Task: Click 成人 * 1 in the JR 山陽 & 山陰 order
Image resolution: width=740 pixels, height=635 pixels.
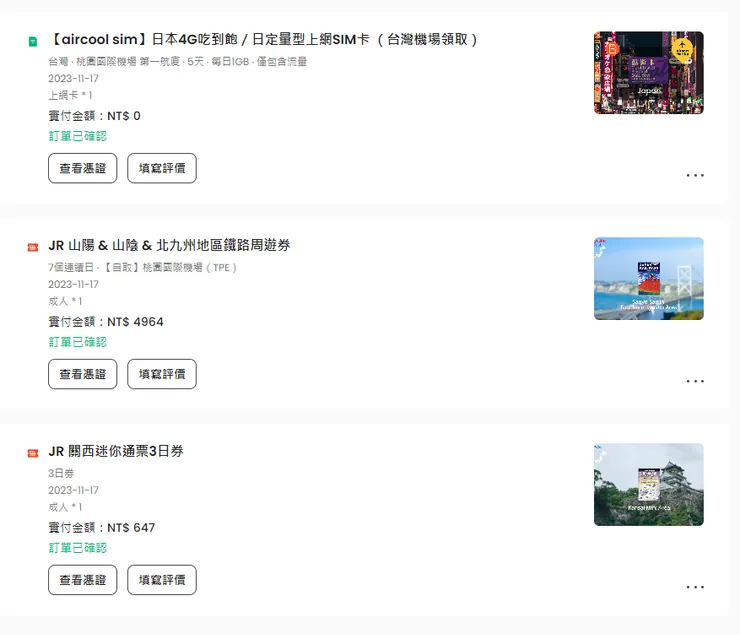Action: [65, 301]
